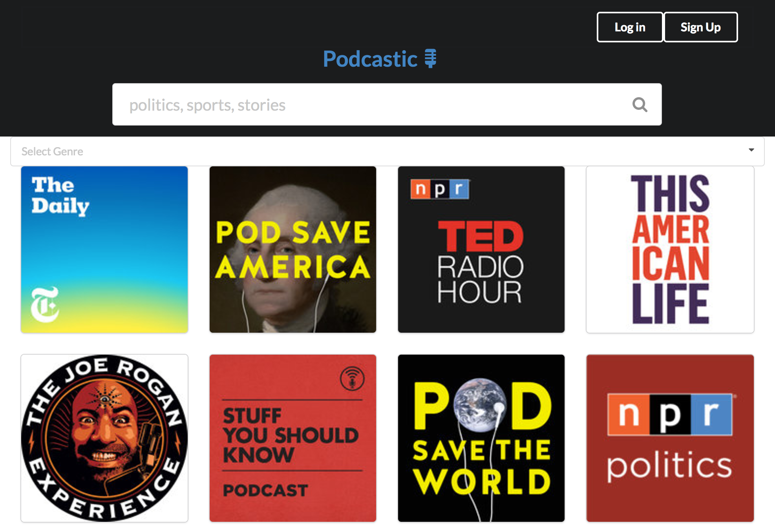775x532 pixels.
Task: Open the Pod Save America podcast
Action: [x=293, y=250]
